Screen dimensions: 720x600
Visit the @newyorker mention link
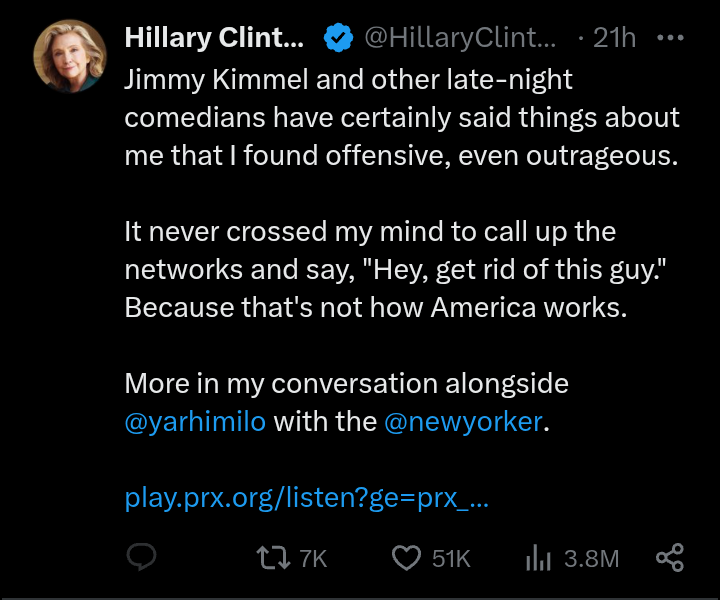463,421
